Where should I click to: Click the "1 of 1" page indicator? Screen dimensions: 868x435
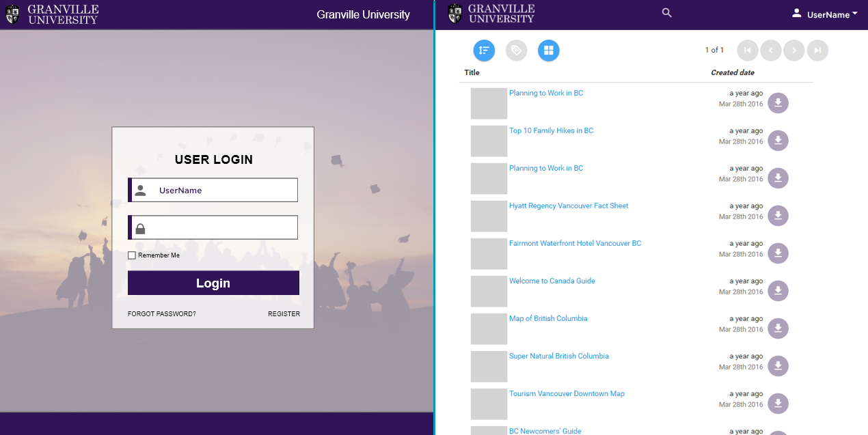pos(714,50)
